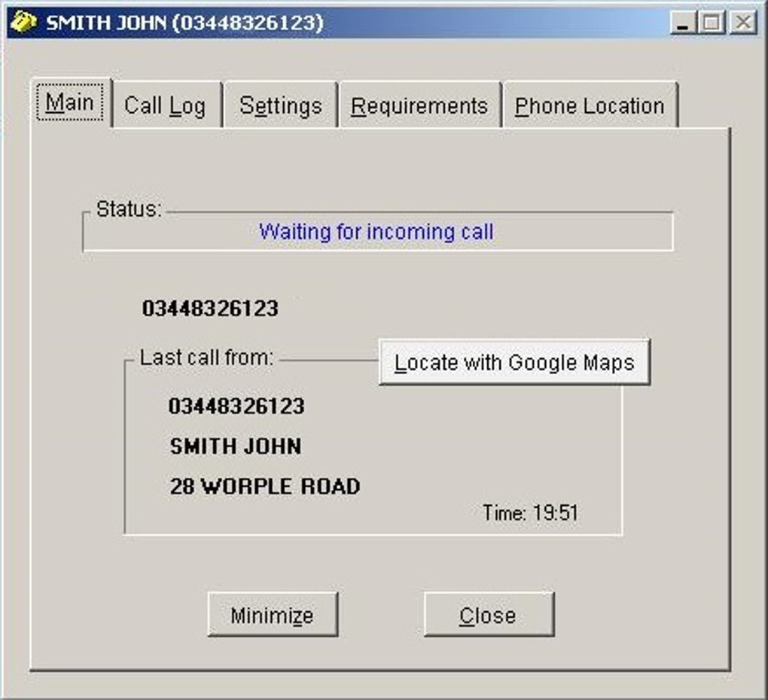Click the address 28 WORPLE ROAD
The width and height of the screenshot is (768, 700).
265,486
